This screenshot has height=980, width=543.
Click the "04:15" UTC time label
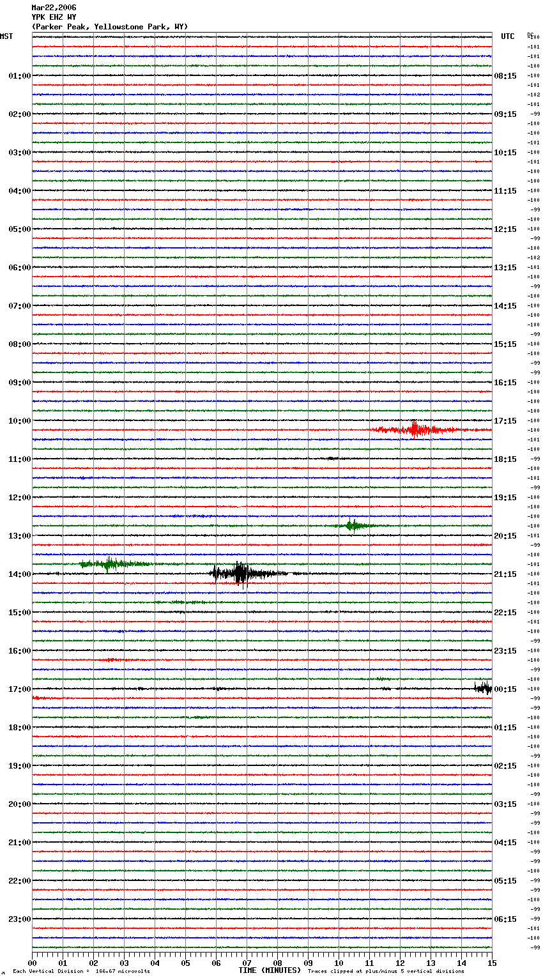click(505, 843)
